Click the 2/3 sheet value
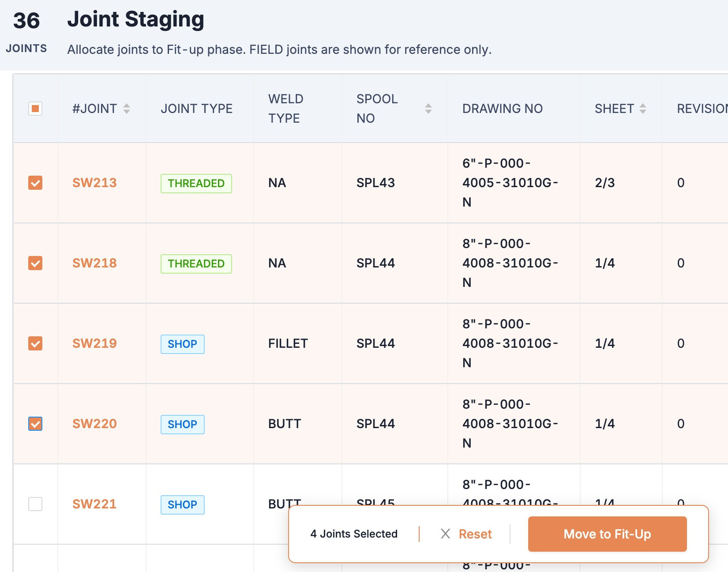Viewport: 728px width, 572px height. coord(605,183)
